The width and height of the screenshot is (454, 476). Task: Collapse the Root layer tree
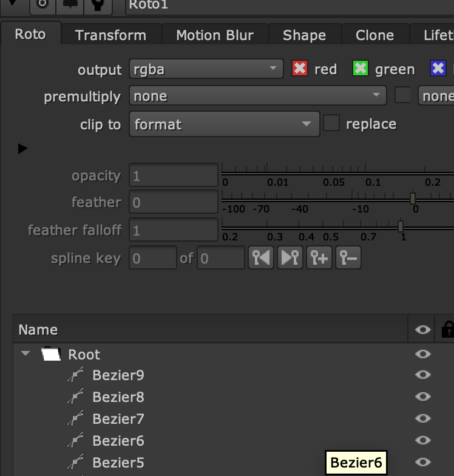[x=25, y=354]
